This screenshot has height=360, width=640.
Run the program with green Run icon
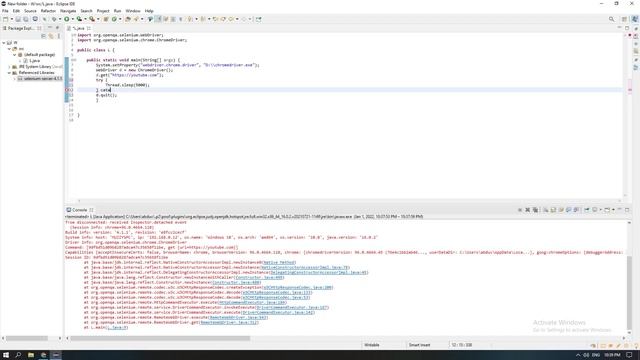[67, 19]
